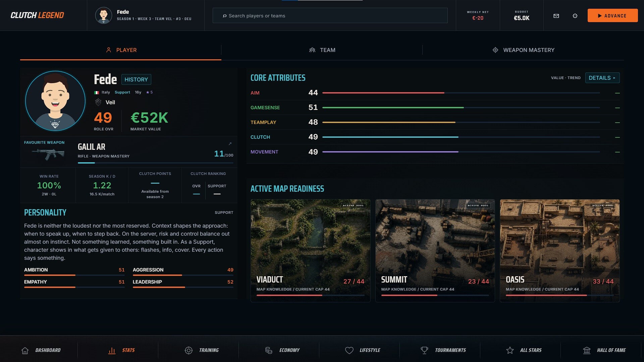The width and height of the screenshot is (644, 362).
Task: Click the Aim attribute bar
Action: click(461, 93)
